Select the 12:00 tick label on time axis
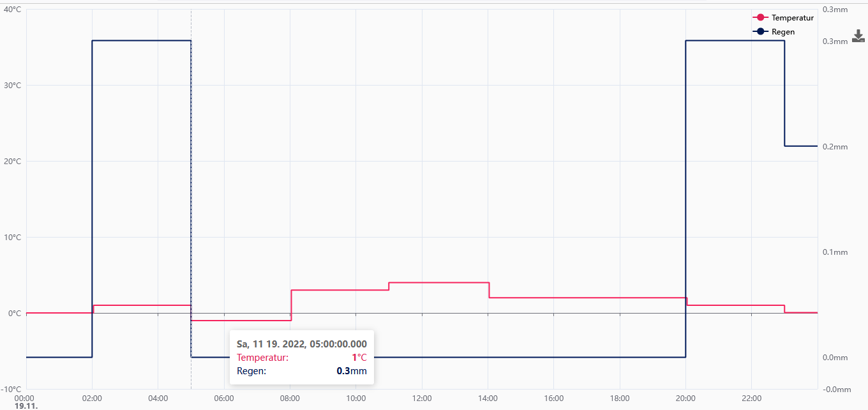The height and width of the screenshot is (410, 868). point(422,398)
